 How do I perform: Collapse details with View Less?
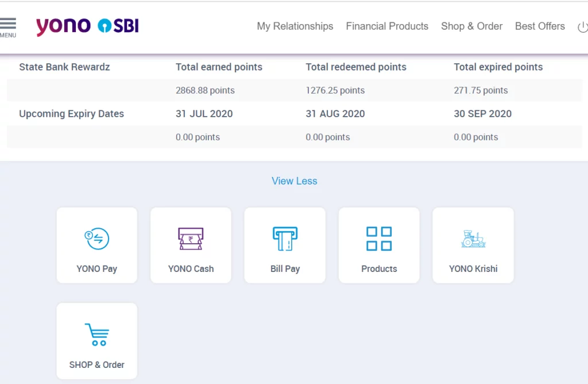pos(295,181)
